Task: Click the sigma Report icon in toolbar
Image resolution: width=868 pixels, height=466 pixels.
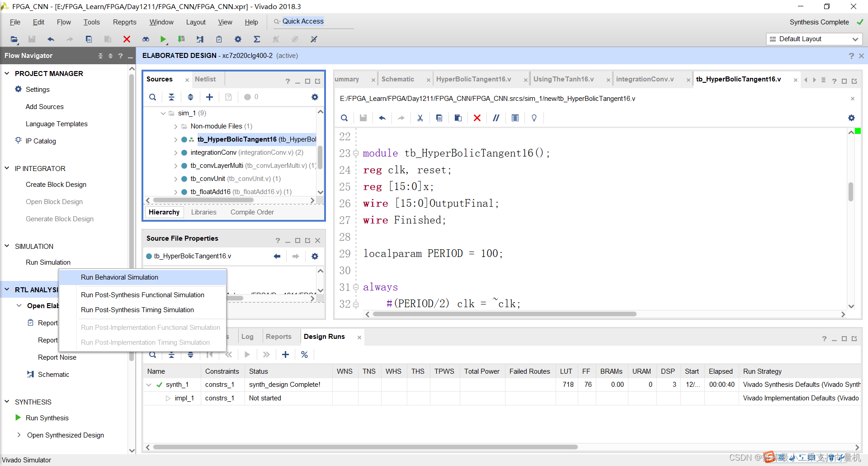Action: click(x=257, y=39)
